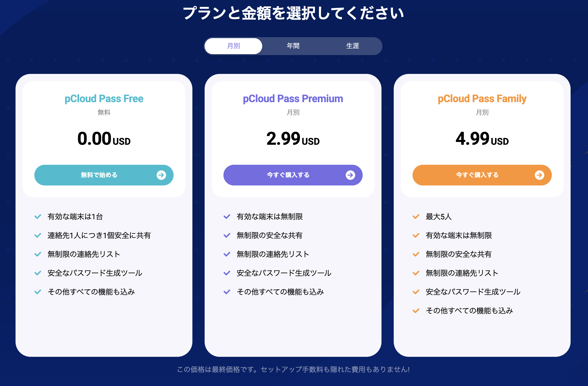This screenshot has height=386, width=588.
Task: Select 年間 (annual) billing option
Action: click(294, 46)
